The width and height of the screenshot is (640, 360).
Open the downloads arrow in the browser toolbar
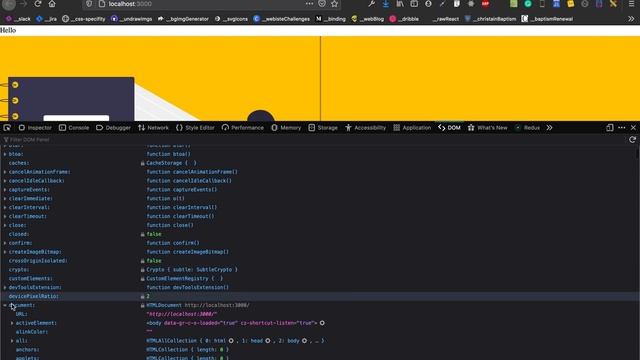(x=385, y=4)
